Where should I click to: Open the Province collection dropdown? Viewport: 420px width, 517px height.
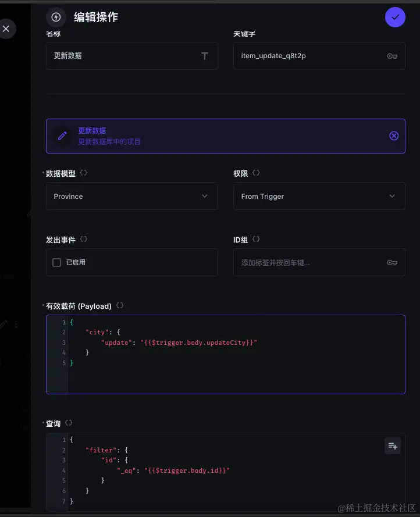coord(131,197)
